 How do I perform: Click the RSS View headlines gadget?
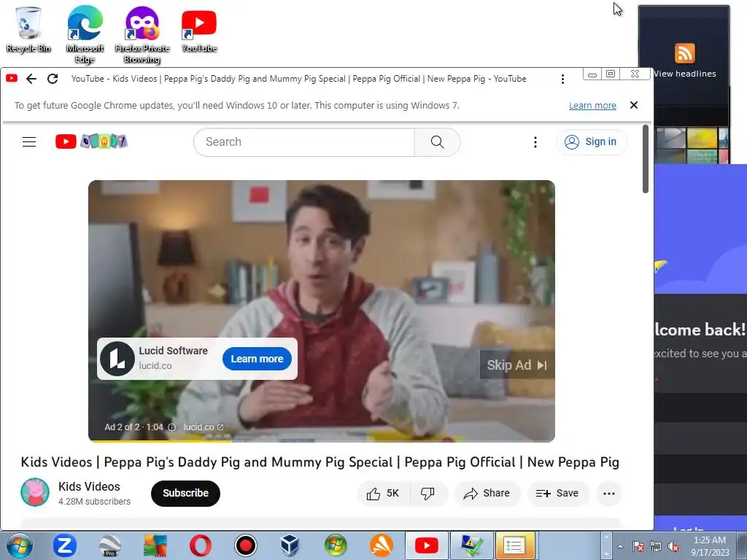click(x=684, y=61)
